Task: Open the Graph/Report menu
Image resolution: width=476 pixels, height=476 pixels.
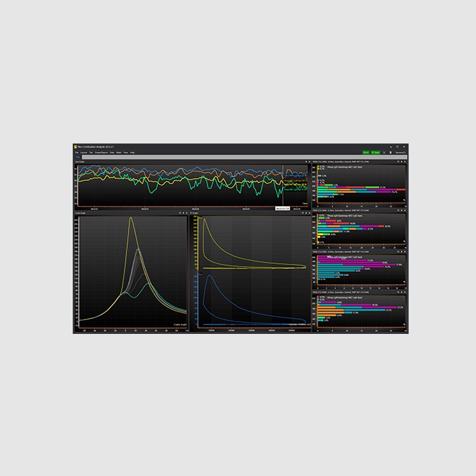Action: point(101,153)
